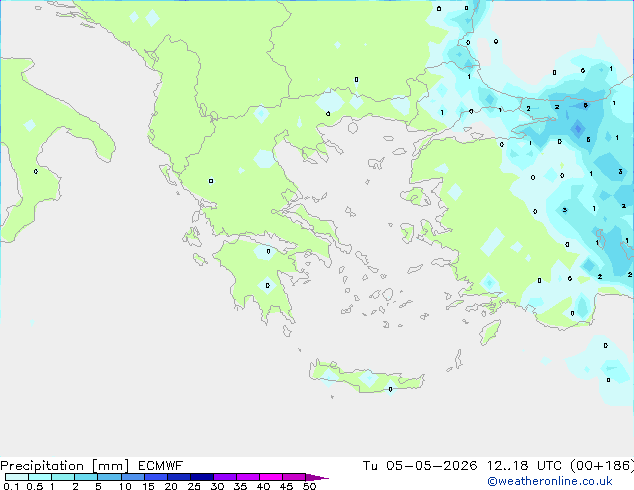Click the '45' legend scale label
Screen dimensions: 634x490
(286, 486)
